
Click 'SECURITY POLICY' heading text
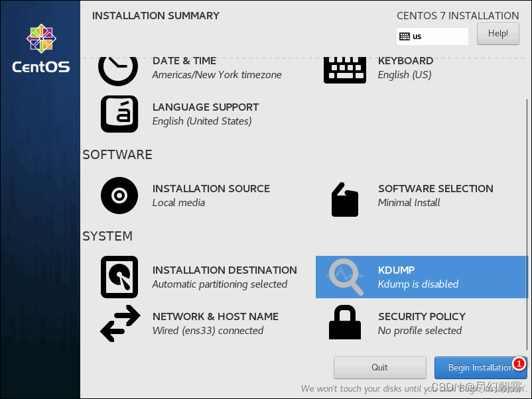click(x=422, y=317)
